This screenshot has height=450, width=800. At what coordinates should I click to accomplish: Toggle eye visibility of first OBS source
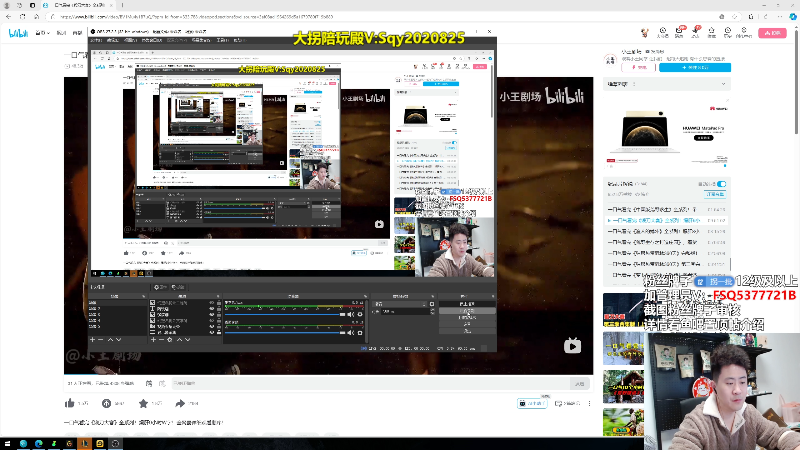pyautogui.click(x=212, y=303)
